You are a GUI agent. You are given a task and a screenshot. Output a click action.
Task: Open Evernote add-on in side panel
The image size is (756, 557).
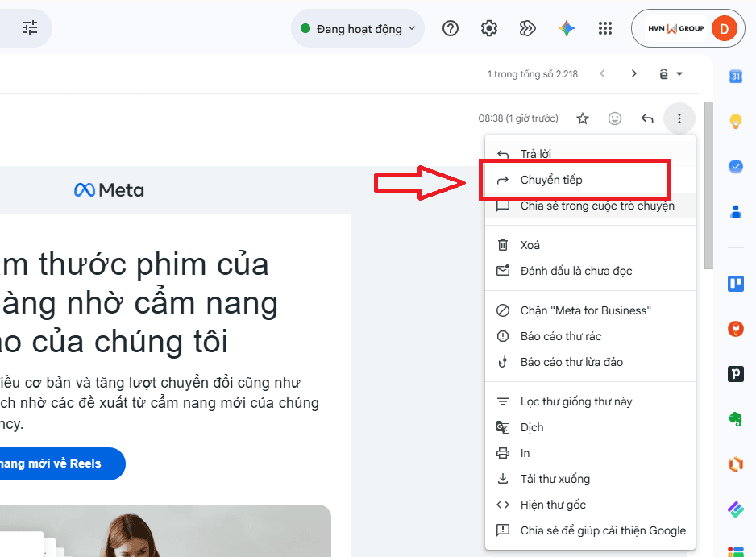click(x=736, y=419)
